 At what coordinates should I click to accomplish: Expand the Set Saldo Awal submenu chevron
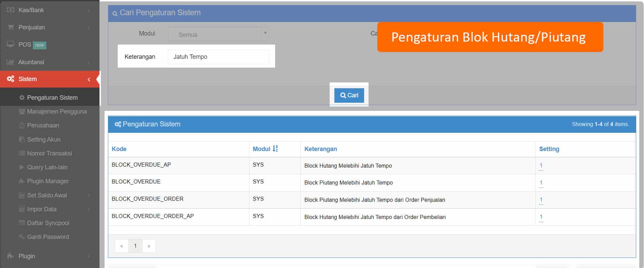click(89, 196)
